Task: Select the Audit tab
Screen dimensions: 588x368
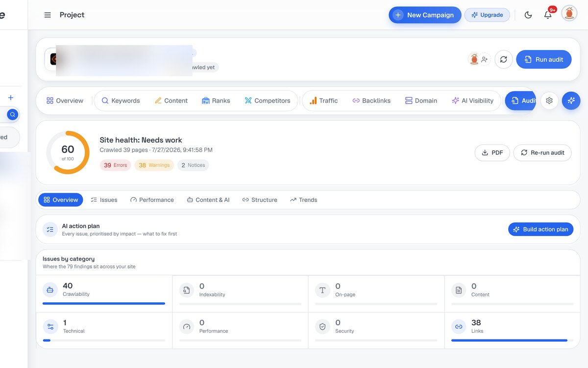Action: point(520,101)
